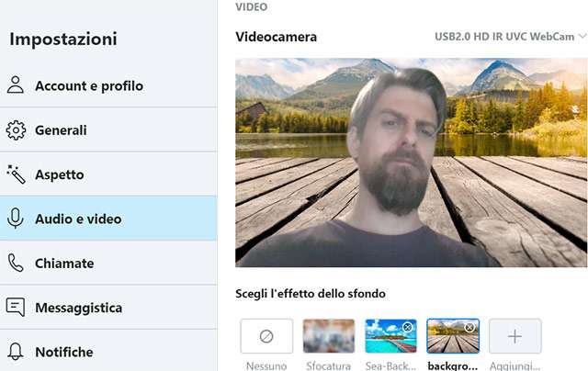
Task: Open the USB2.0 HD IR UVC WebCam dropdown
Action: [510, 37]
